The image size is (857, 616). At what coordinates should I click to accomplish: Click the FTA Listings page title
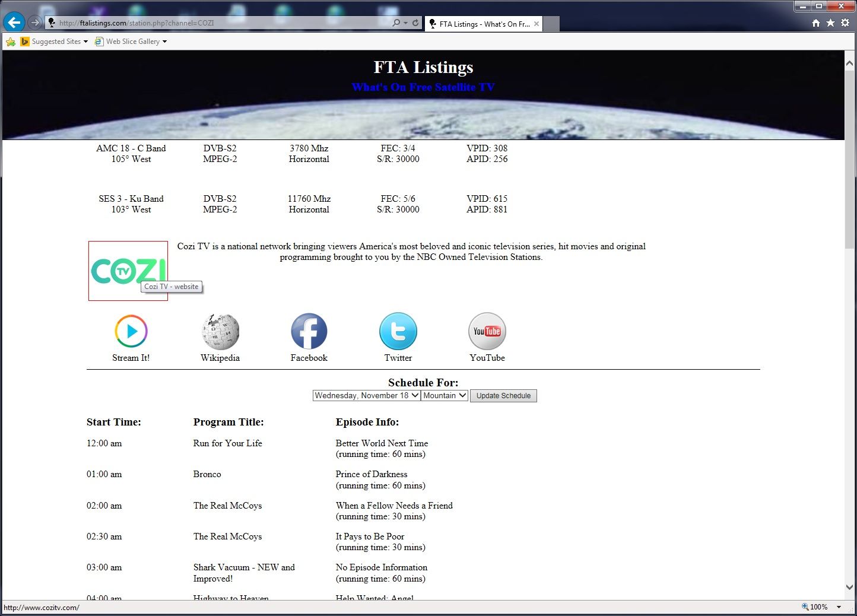tap(423, 67)
